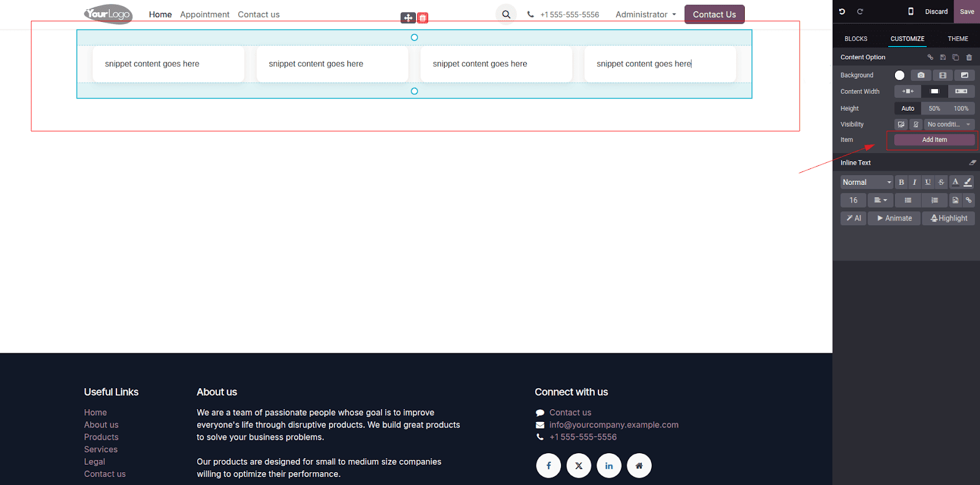The image size is (980, 485).
Task: Insert a numbered list
Action: click(935, 200)
